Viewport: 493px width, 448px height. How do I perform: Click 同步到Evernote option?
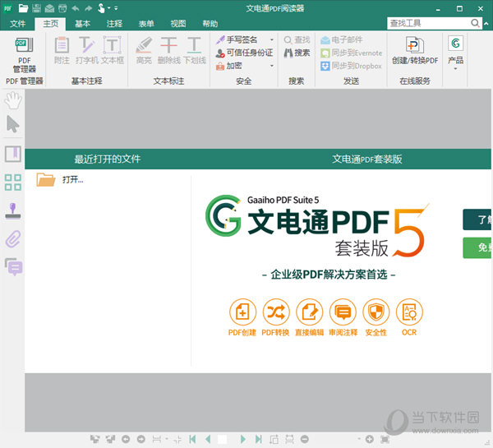(351, 53)
